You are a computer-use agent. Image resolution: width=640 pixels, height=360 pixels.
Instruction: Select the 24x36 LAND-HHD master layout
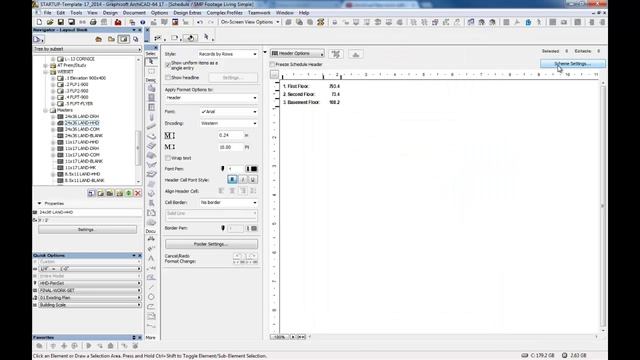point(82,123)
